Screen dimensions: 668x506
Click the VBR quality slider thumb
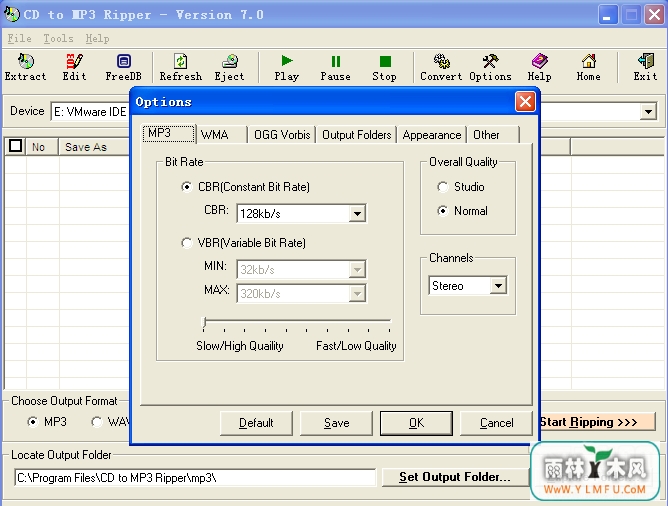[204, 322]
